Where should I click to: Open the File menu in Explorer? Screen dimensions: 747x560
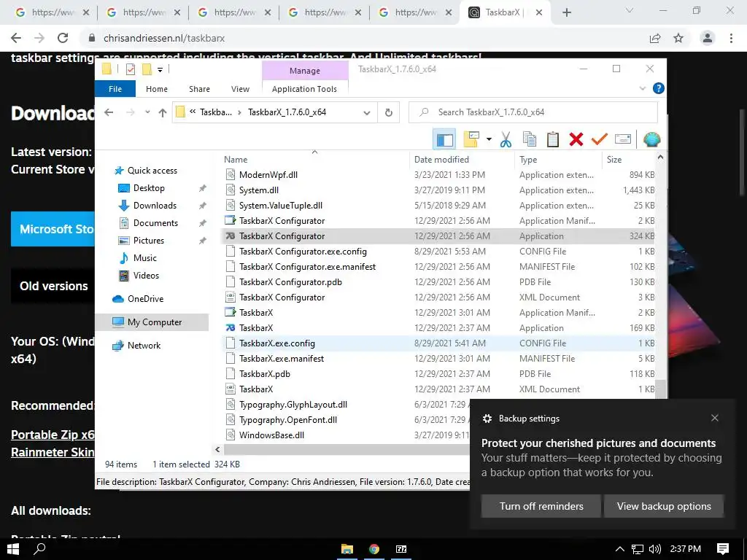[115, 88]
